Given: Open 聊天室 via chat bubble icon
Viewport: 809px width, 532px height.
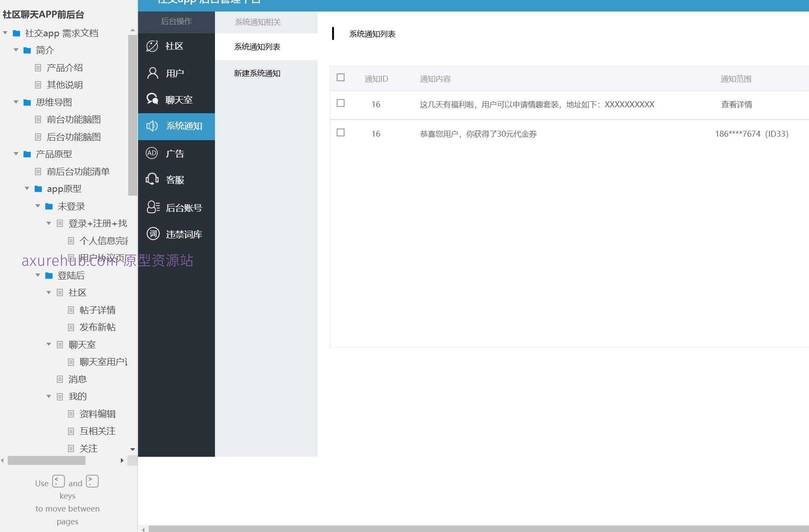Looking at the screenshot, I should point(152,99).
